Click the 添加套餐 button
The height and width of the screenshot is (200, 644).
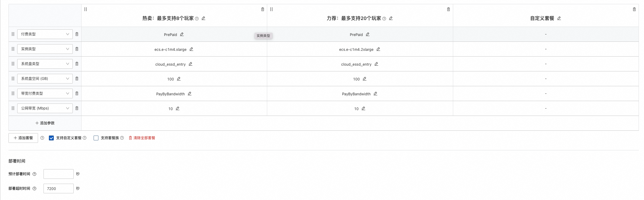tap(23, 138)
